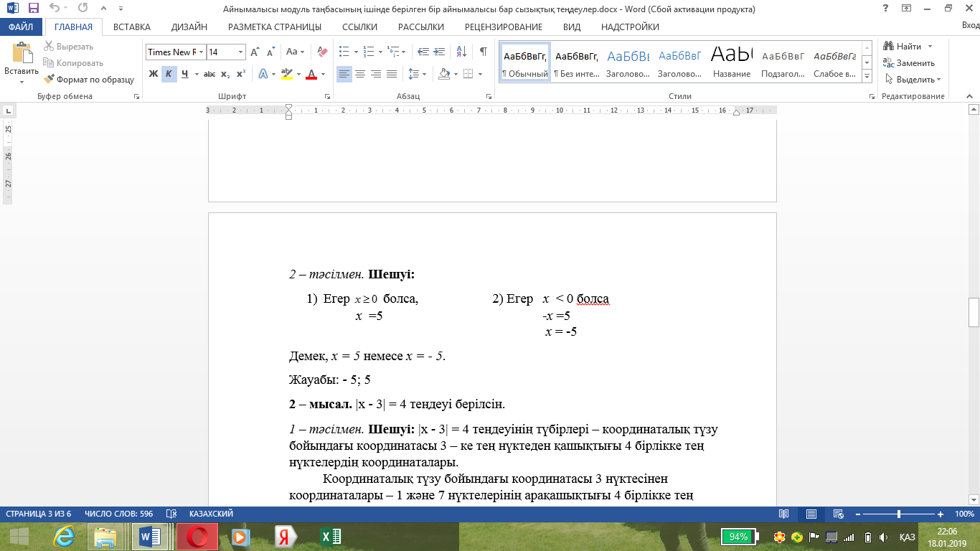Viewport: 980px width, 551px height.
Task: Apply the yellow text highlight color
Action: [x=286, y=74]
